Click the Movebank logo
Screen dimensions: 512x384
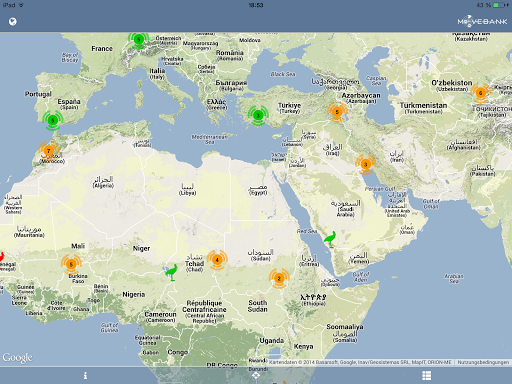(482, 21)
